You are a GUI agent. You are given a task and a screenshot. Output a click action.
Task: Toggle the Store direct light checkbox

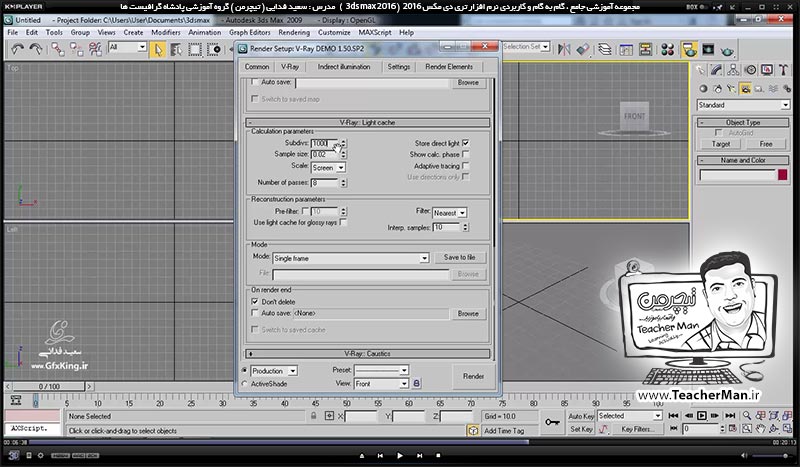tap(465, 143)
